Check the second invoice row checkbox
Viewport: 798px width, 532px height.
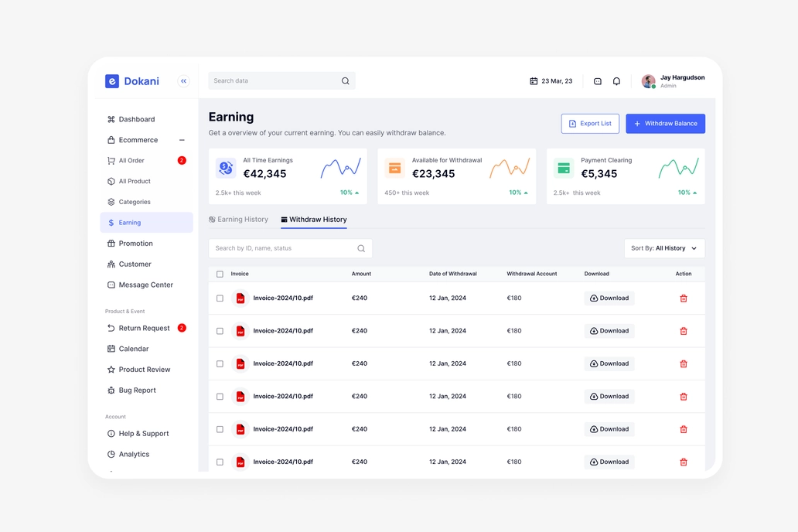click(220, 331)
